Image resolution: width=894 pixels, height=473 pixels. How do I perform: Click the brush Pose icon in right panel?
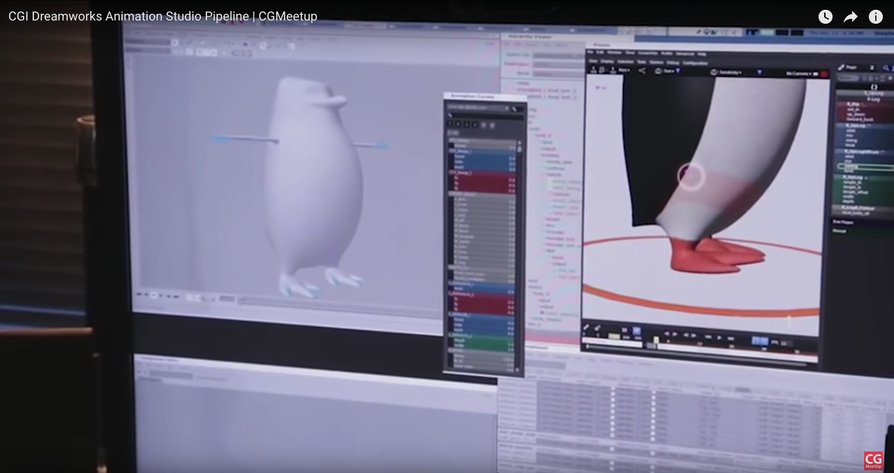pyautogui.click(x=842, y=67)
